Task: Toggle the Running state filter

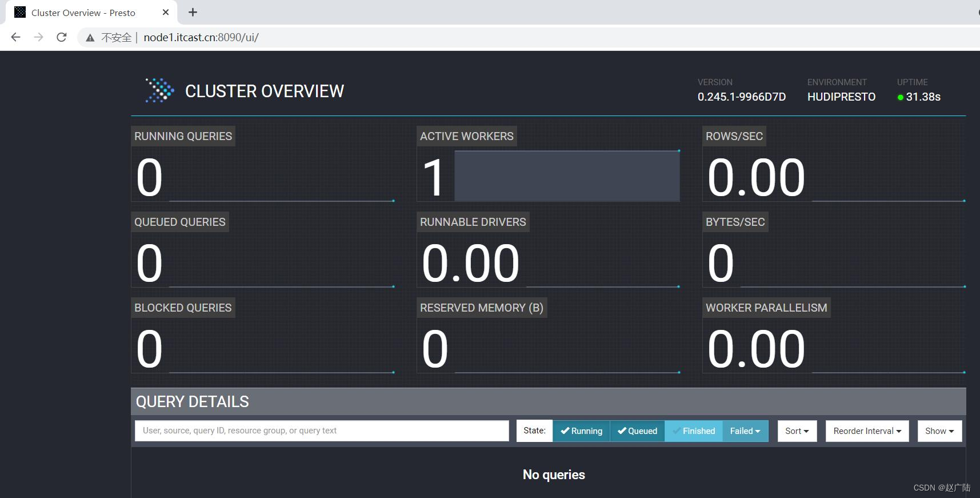Action: (581, 431)
